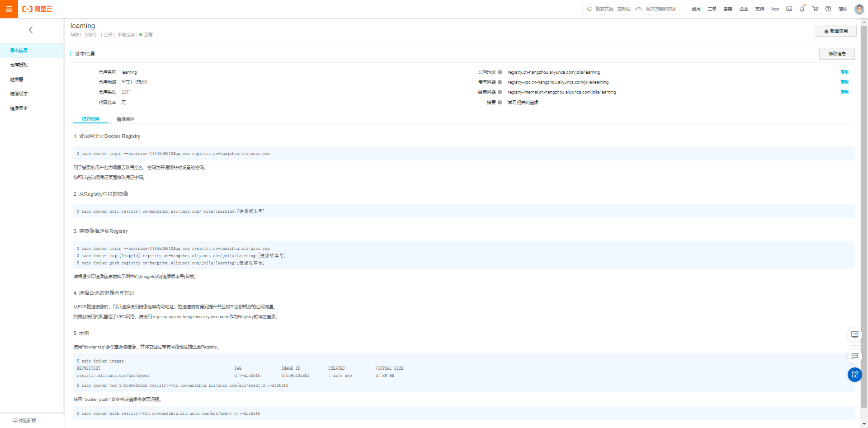Click the help question mark icon
Image resolution: width=868 pixels, height=428 pixels.
pyautogui.click(x=828, y=9)
